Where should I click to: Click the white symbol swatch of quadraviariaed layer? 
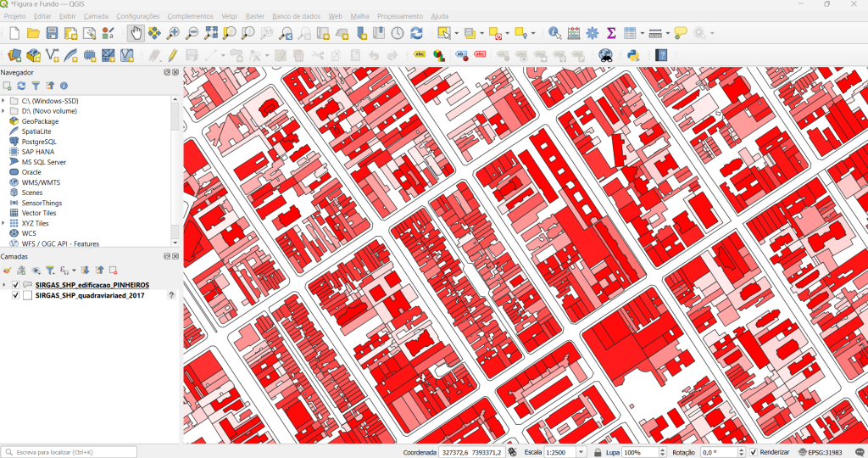[x=27, y=295]
